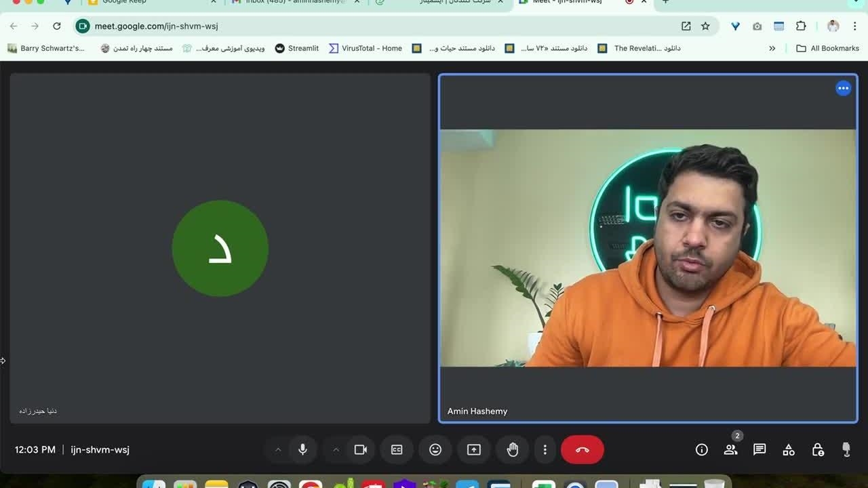Expand video settings arrow beside camera

tap(335, 449)
